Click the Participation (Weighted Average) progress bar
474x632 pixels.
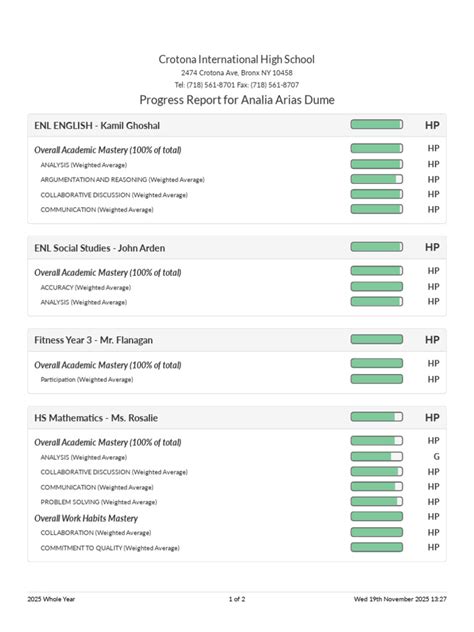tap(376, 379)
